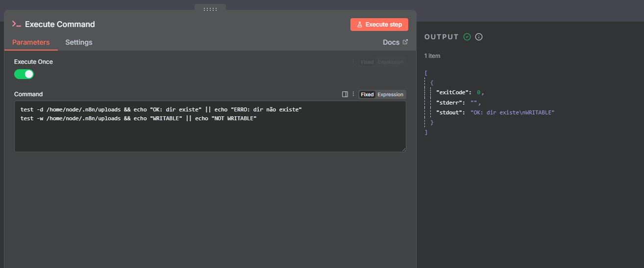
Task: Click the stdout value in the output JSON
Action: [512, 112]
